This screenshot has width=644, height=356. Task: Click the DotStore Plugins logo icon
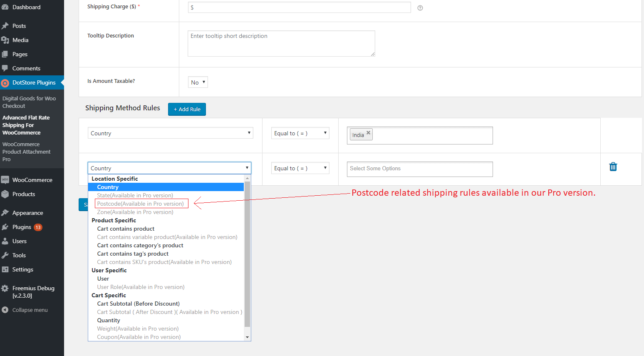pos(5,83)
